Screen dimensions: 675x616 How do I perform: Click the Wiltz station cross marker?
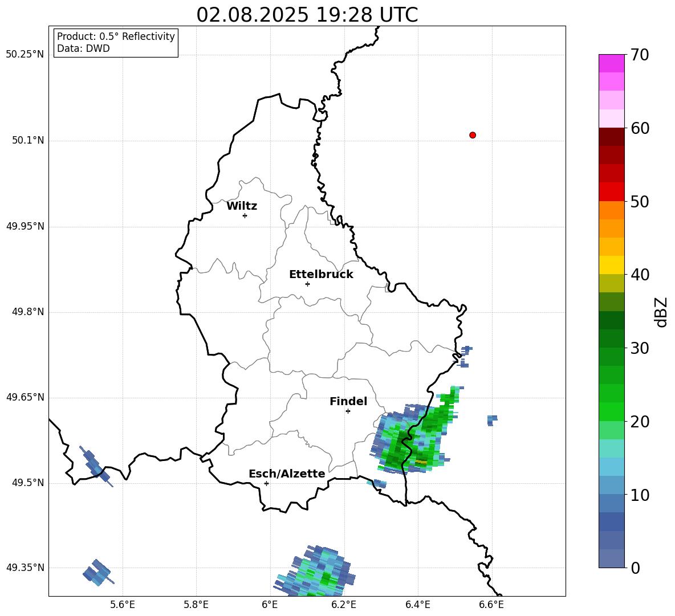(x=245, y=215)
